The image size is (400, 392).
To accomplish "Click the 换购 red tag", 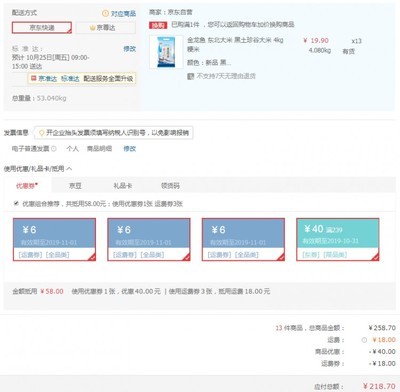I will [x=158, y=25].
